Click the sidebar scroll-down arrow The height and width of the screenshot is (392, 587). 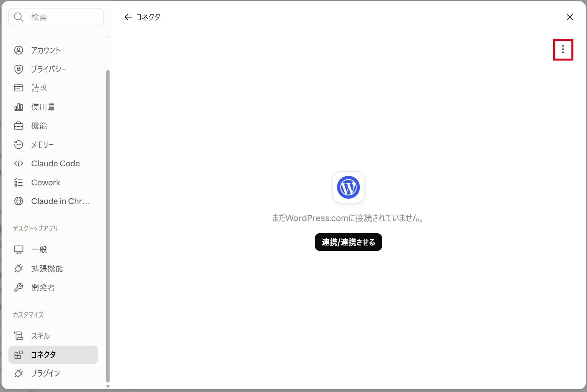(x=108, y=386)
